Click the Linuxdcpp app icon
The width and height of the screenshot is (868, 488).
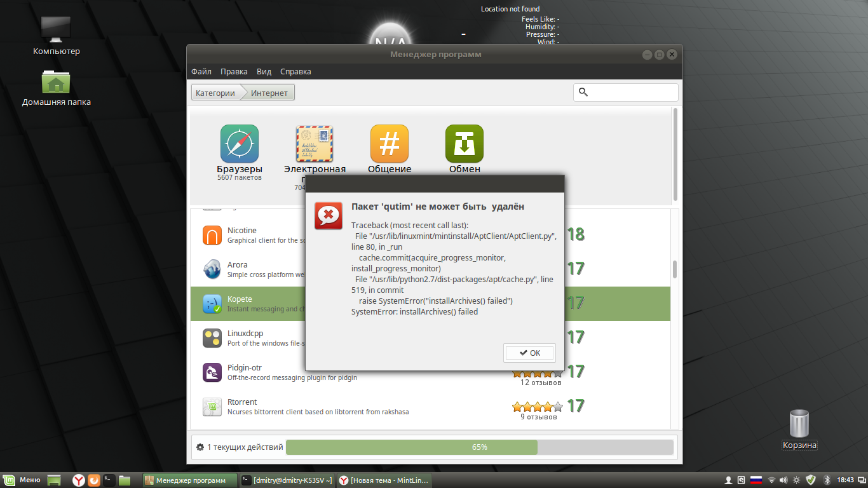coord(212,338)
